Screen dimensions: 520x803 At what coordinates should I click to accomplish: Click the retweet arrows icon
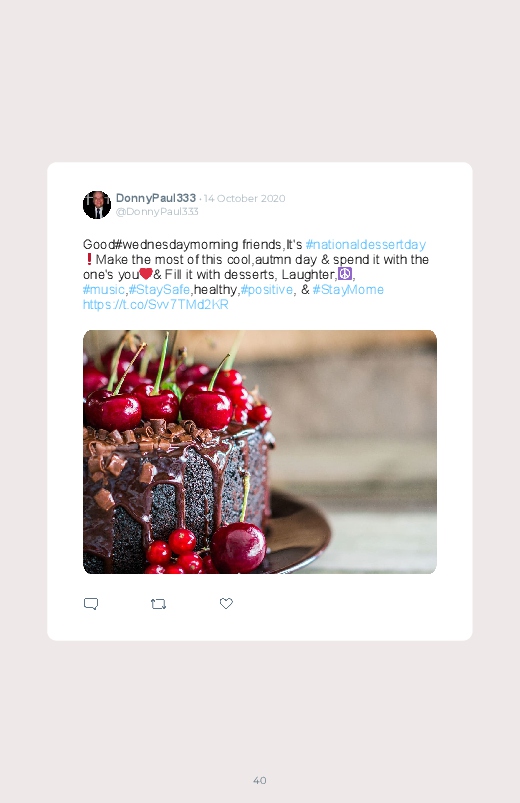[x=158, y=604]
